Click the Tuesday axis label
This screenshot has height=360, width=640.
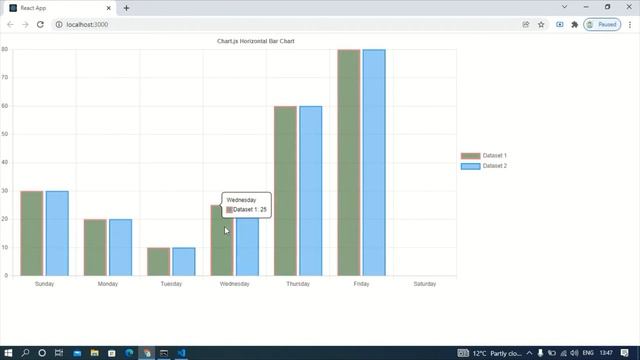point(171,284)
